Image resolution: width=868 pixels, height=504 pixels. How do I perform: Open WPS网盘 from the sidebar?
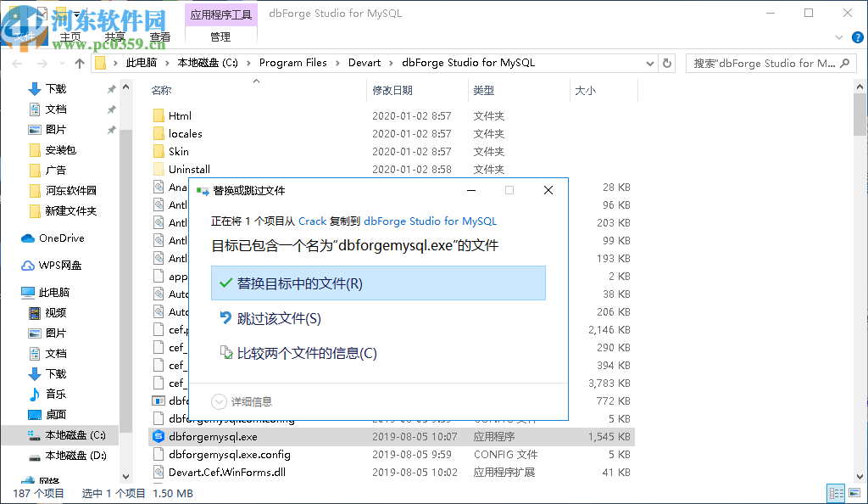click(x=56, y=265)
